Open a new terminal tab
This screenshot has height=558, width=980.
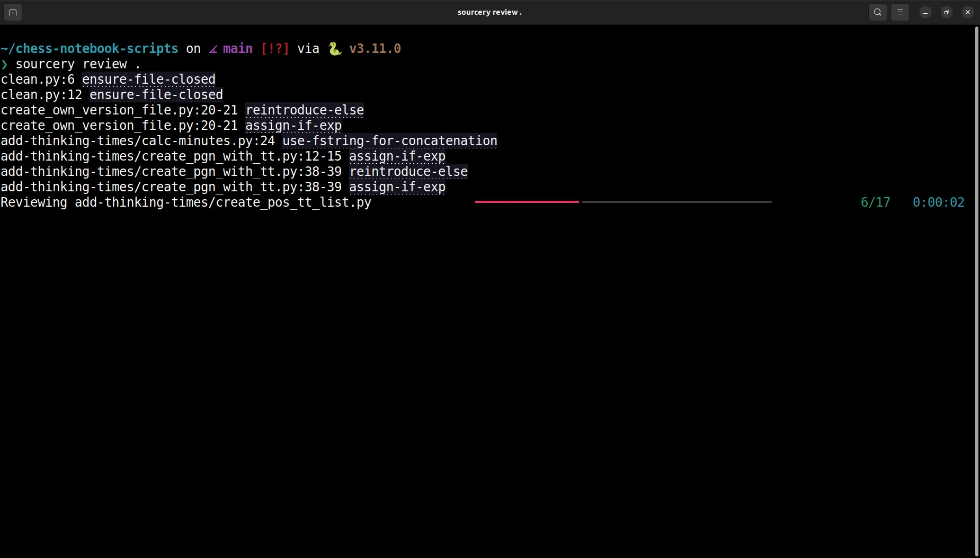(x=13, y=12)
